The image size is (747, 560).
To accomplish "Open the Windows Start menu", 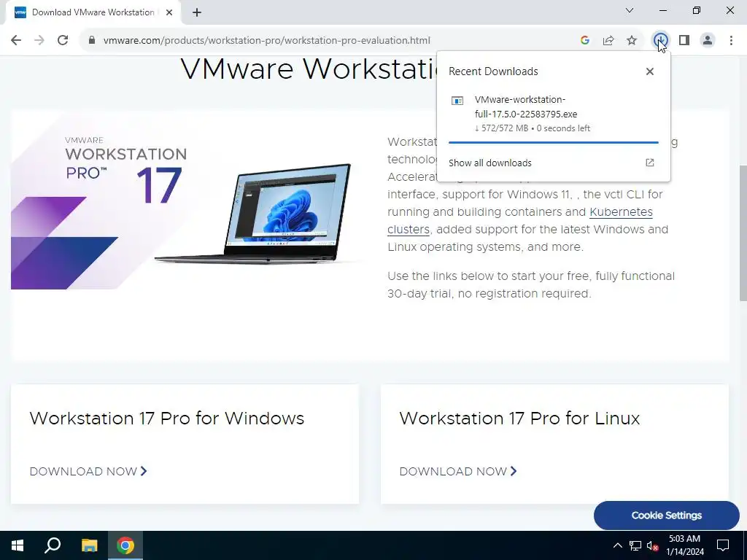I will pyautogui.click(x=18, y=545).
